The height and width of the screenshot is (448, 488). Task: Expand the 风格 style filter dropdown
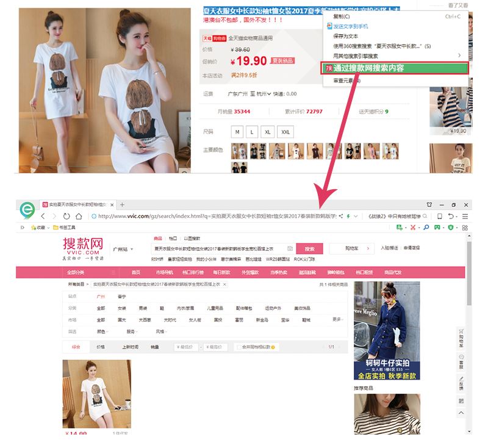point(161,331)
